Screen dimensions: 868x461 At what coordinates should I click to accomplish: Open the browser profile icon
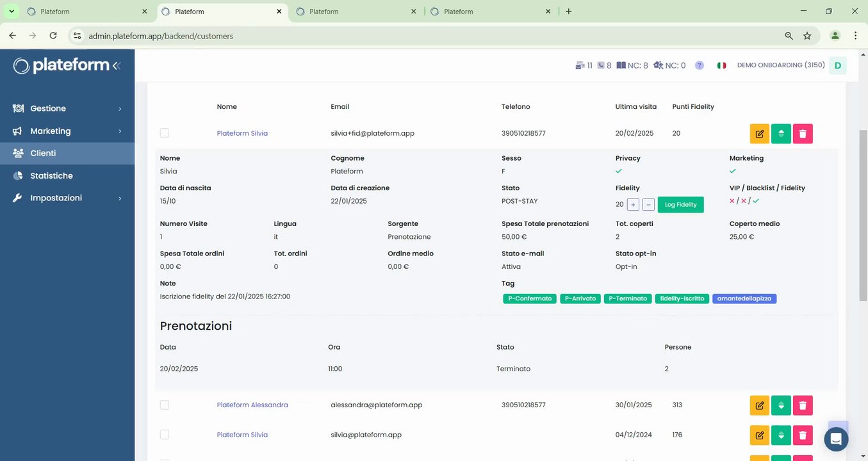(x=835, y=36)
